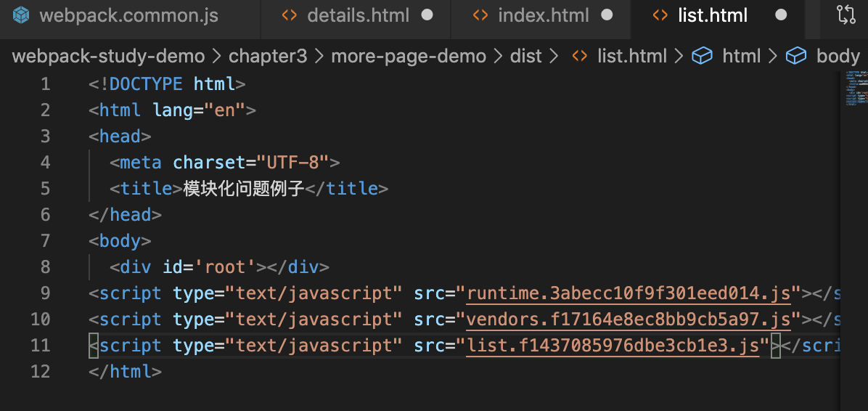Switch to the webpack.common.js tab
The height and width of the screenshot is (411, 868).
[129, 15]
